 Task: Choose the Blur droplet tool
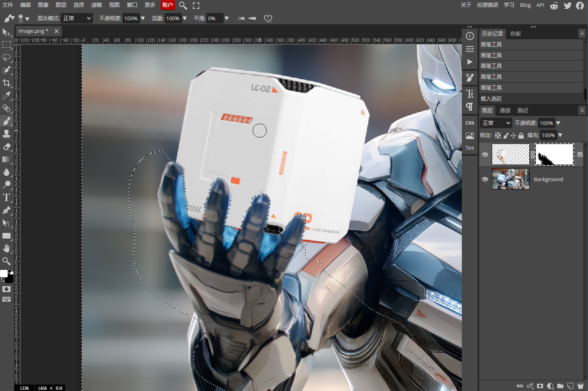pos(6,172)
